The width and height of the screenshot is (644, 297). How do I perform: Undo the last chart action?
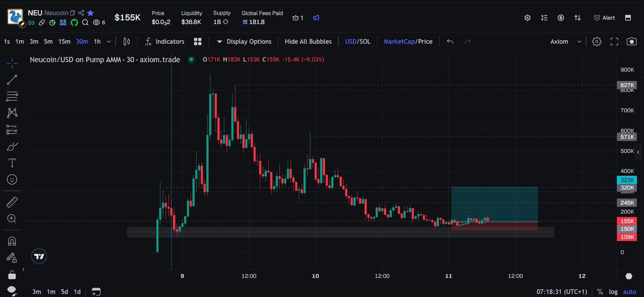pos(450,41)
